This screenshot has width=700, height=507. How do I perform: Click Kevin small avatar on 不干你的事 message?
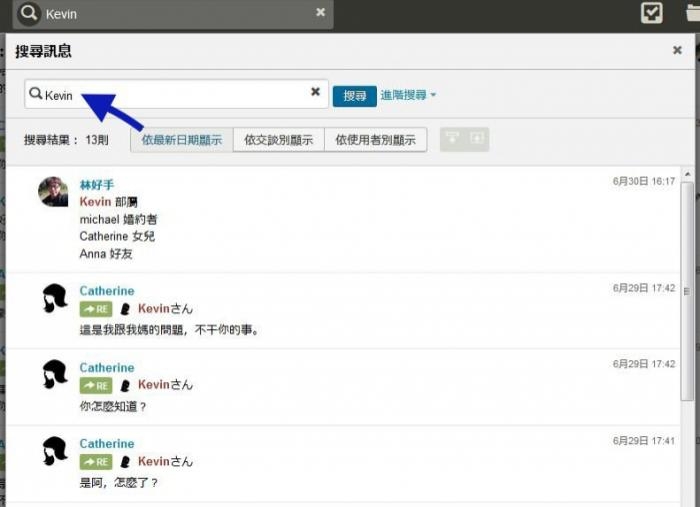click(x=125, y=309)
